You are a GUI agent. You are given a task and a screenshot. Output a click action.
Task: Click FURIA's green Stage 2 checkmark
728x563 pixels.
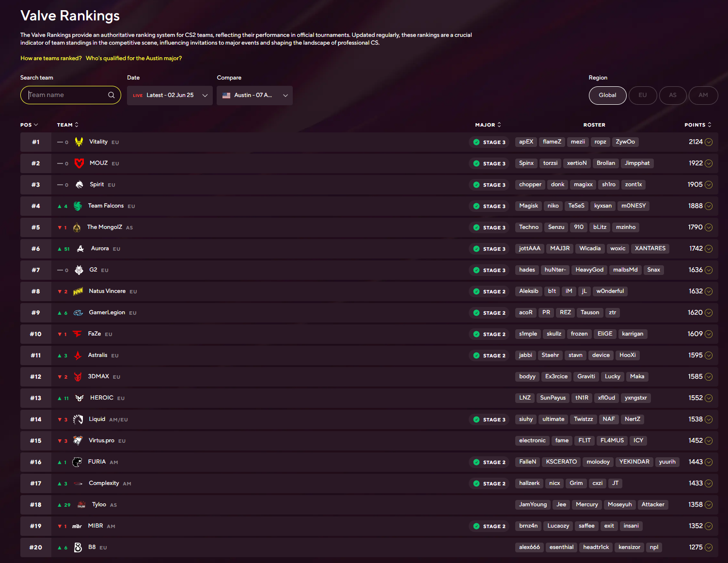click(476, 462)
